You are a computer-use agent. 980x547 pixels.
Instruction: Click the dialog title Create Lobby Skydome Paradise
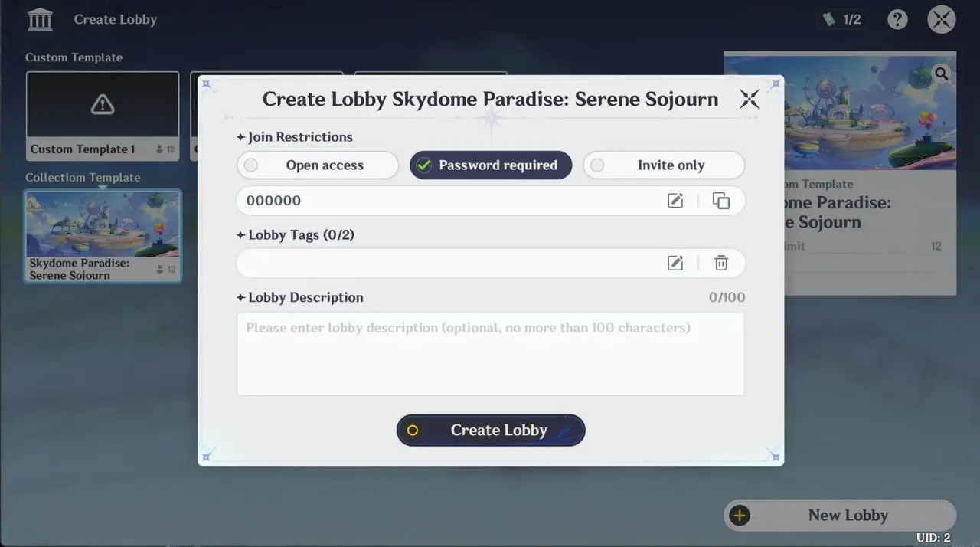click(491, 99)
